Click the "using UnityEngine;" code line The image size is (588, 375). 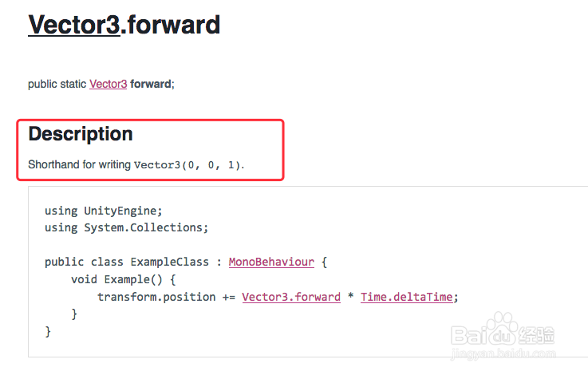tap(103, 211)
